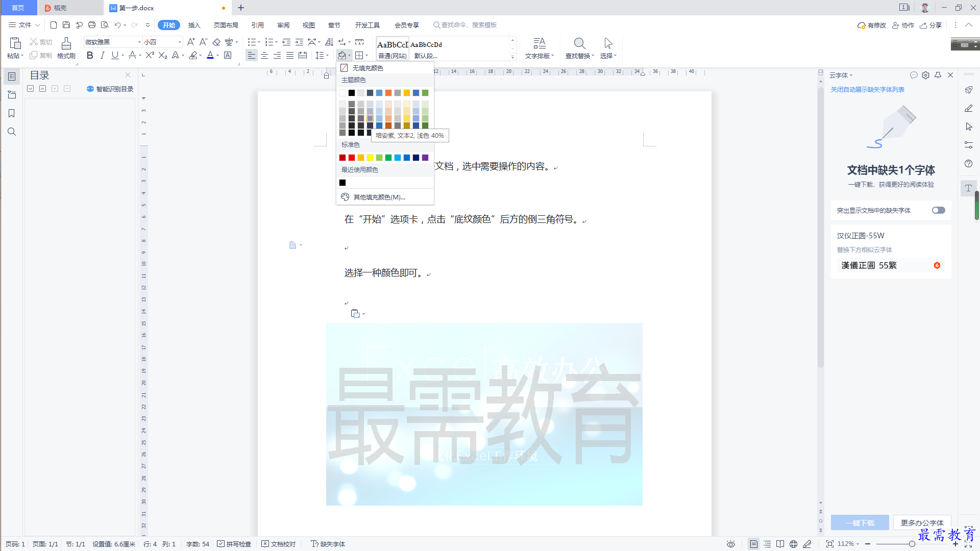Image resolution: width=980 pixels, height=551 pixels.
Task: Increase paragraph indent
Action: tap(299, 42)
